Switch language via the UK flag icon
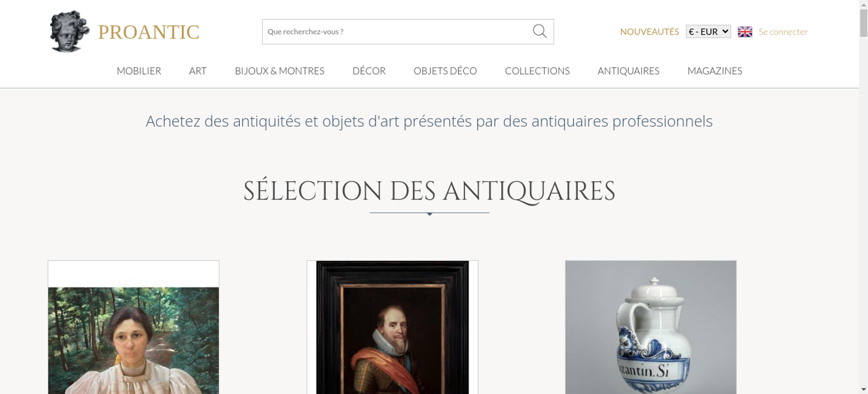The height and width of the screenshot is (394, 868). pos(745,32)
